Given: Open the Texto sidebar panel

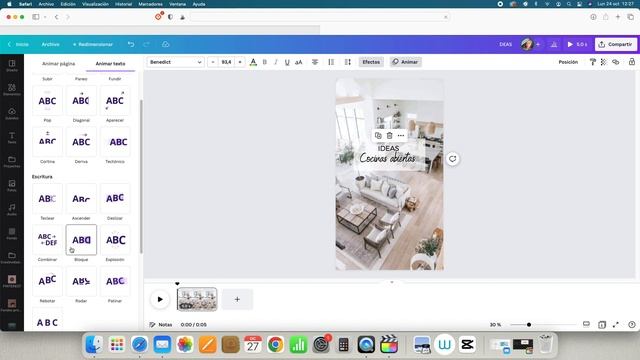Looking at the screenshot, I should 12,138.
